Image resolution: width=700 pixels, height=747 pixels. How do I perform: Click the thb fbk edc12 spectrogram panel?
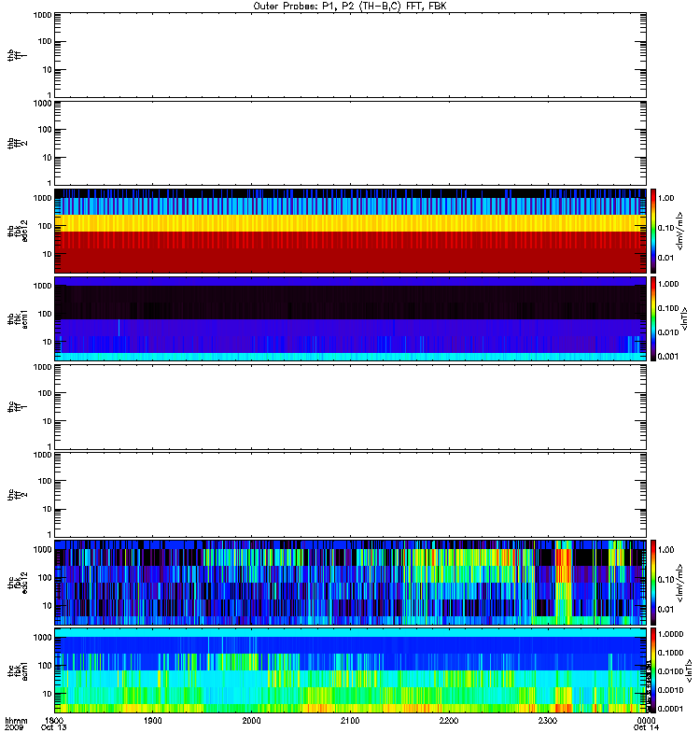tap(350, 231)
